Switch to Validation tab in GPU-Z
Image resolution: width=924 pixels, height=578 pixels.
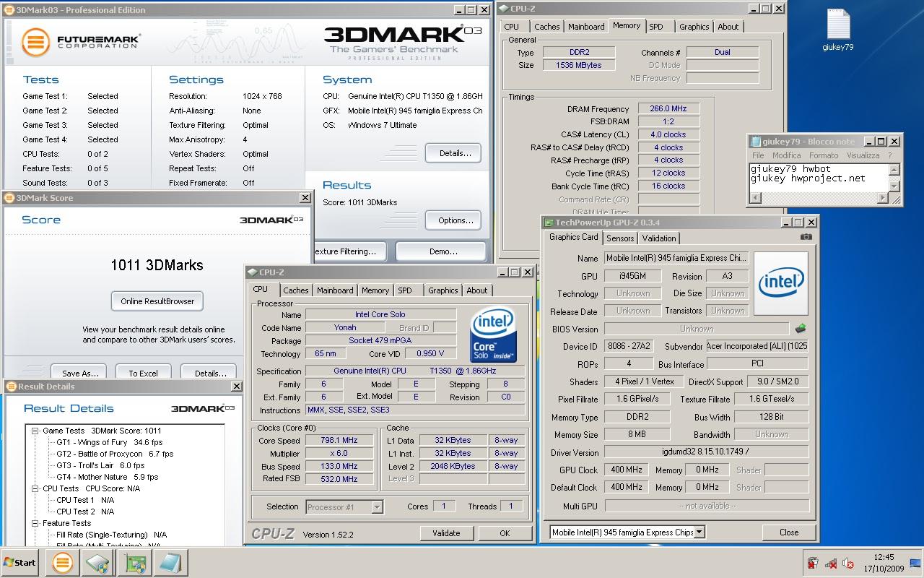tap(659, 238)
